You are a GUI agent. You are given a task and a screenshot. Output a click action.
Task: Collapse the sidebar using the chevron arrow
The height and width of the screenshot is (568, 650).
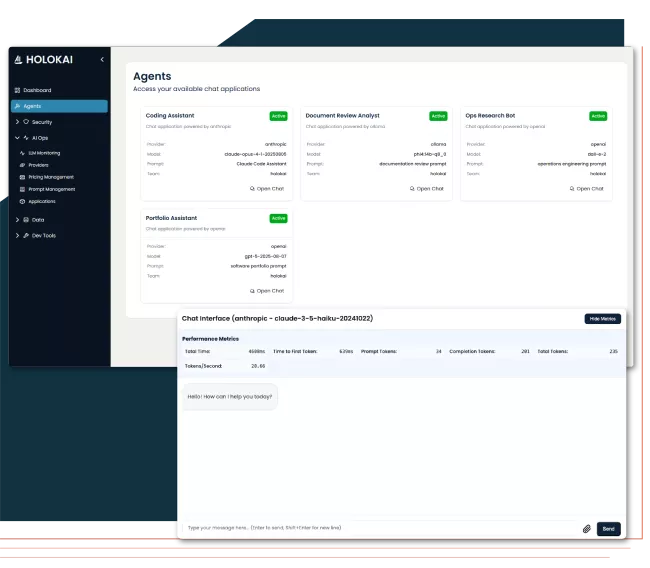point(101,60)
